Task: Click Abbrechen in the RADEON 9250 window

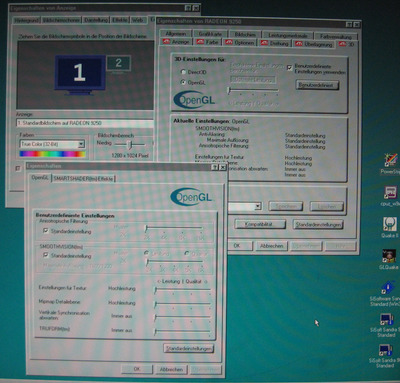Action: [x=271, y=246]
